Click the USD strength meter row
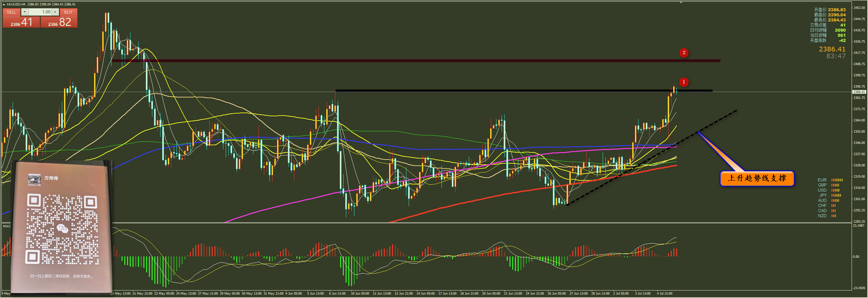 coord(828,190)
